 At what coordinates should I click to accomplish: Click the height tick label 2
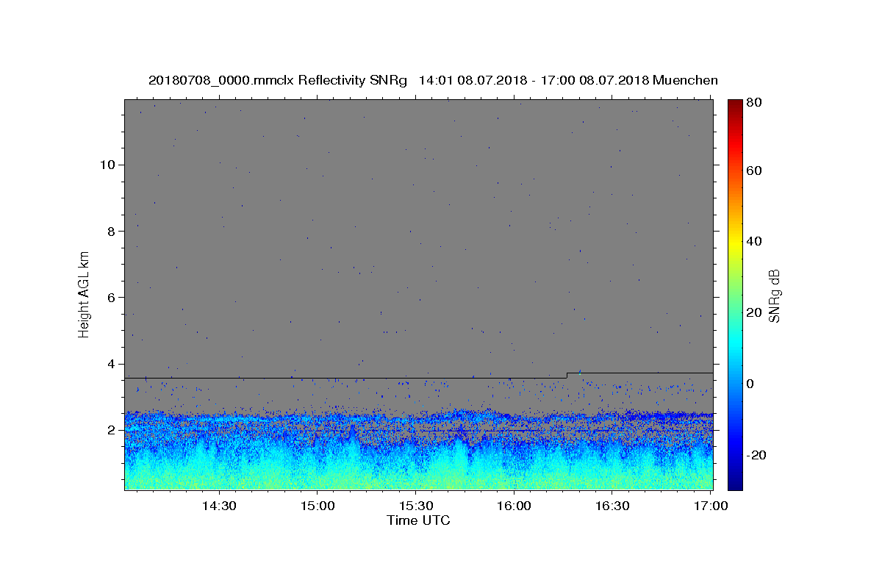(110, 431)
